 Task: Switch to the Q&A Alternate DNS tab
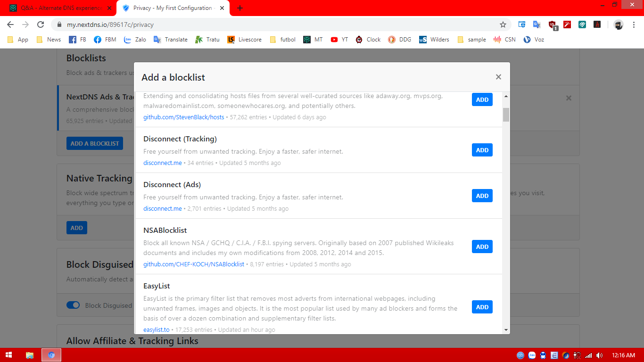coord(59,8)
